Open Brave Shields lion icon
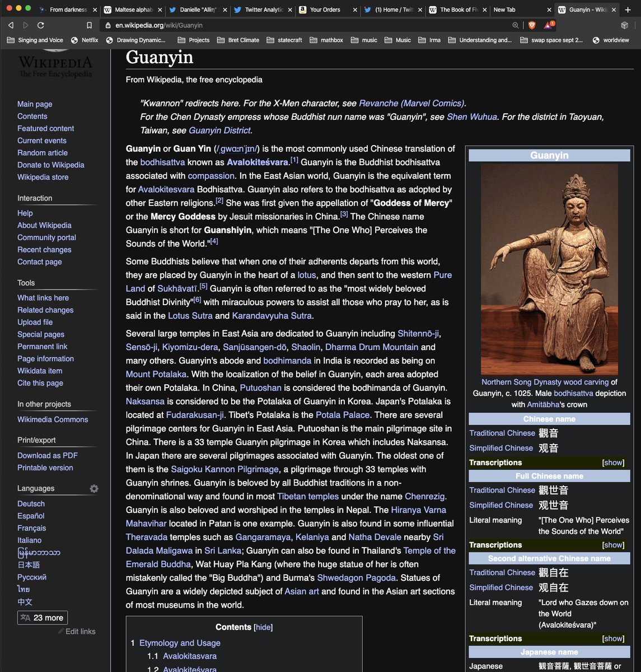 click(x=532, y=25)
